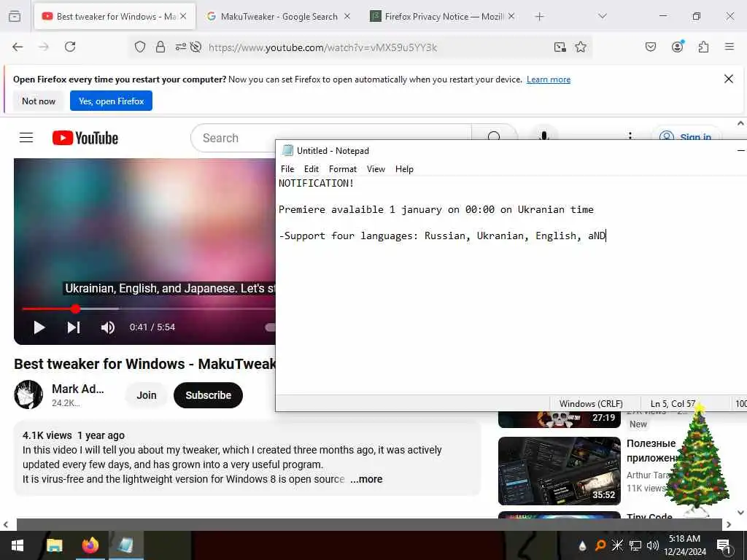Click the autoplay blocked icon in address bar
The width and height of the screenshot is (747, 560).
[196, 47]
